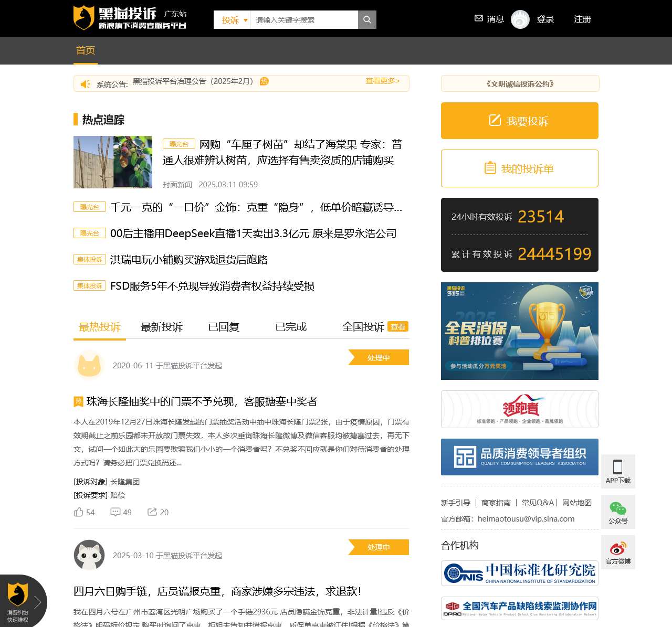Click the speaker icon beside 系统公告
Screen dimensions: 672x627
pyautogui.click(x=85, y=83)
